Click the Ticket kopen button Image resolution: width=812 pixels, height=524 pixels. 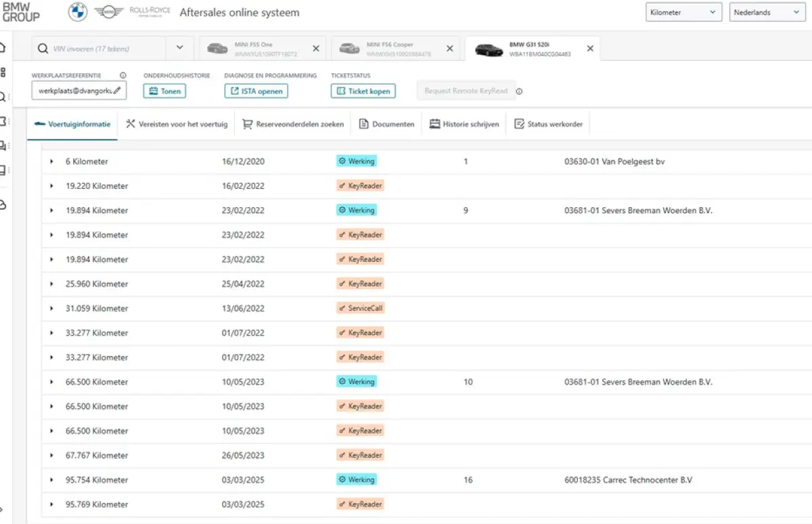[x=363, y=91]
